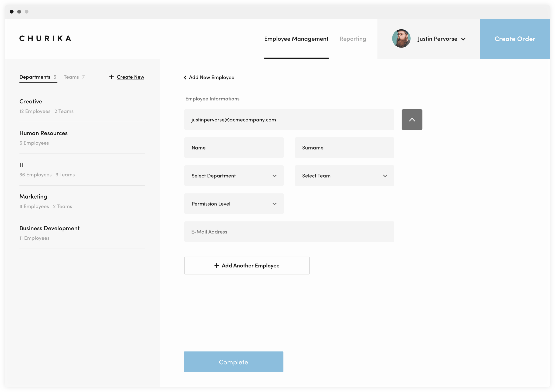This screenshot has width=555, height=392.
Task: Click the 3 Teams text under IT
Action: [65, 175]
